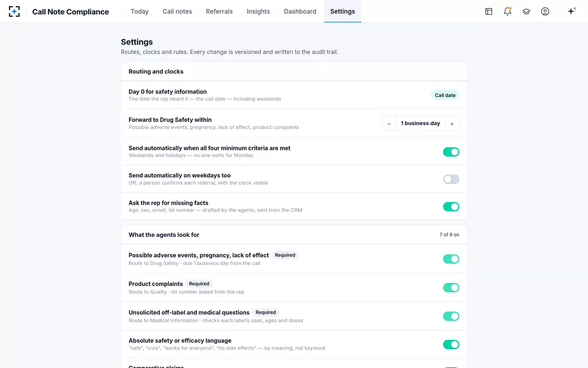Click Required badge beside Unsolicited off-label questions
This screenshot has height=368, width=588.
tap(266, 312)
